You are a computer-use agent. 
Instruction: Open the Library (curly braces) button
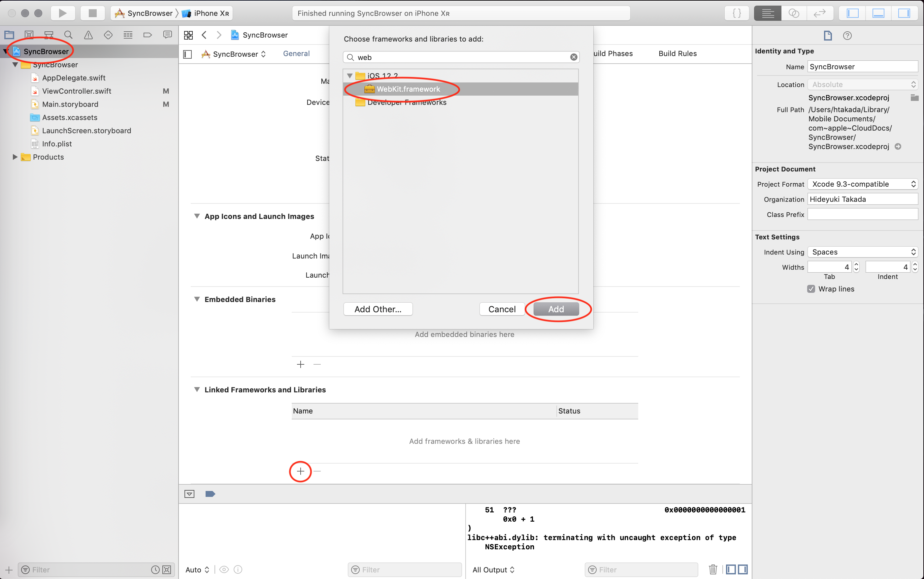[x=737, y=13]
